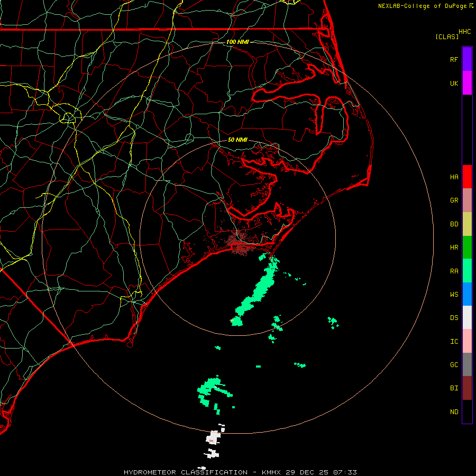Click the 100 NMI range ring label
This screenshot has width=476, height=476.
[x=237, y=42]
